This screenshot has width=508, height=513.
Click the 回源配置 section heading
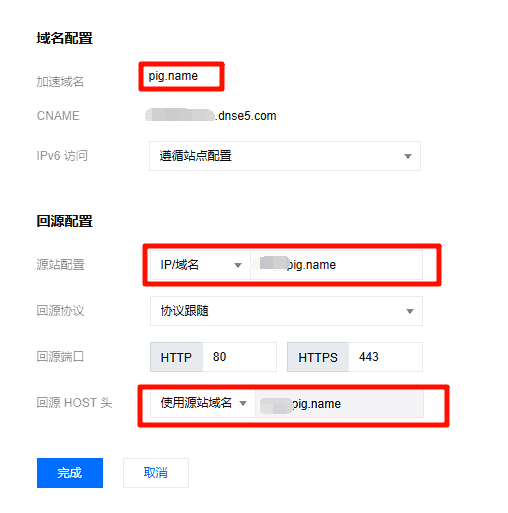(x=65, y=221)
